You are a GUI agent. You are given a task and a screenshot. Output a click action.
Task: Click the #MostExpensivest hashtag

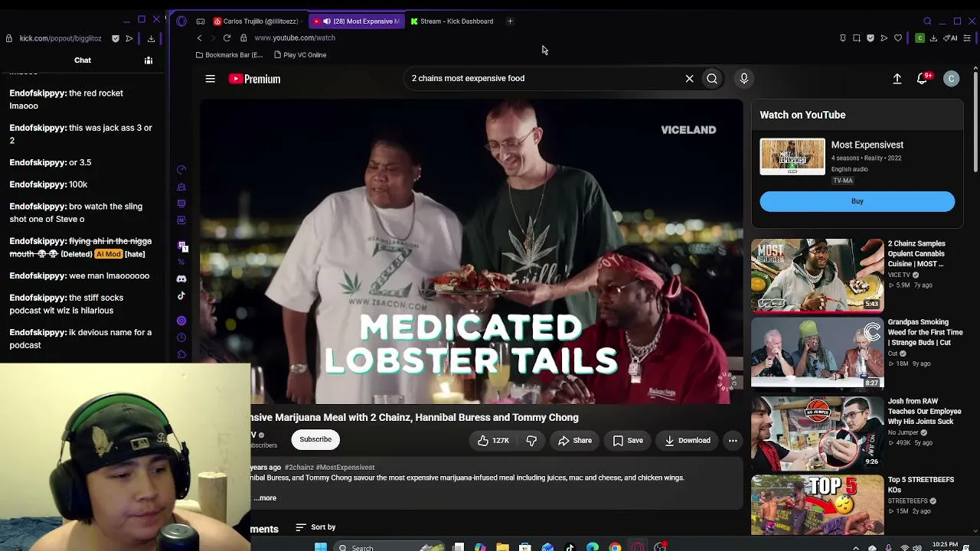345,468
